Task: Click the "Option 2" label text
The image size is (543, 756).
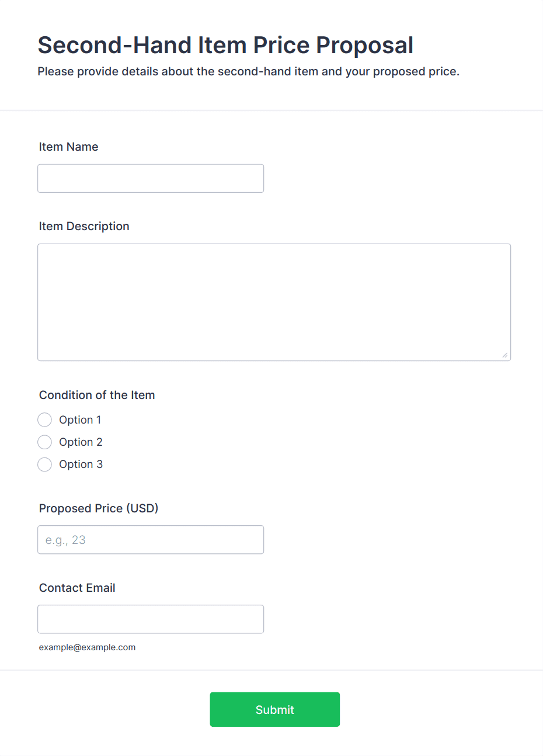Action: (81, 442)
